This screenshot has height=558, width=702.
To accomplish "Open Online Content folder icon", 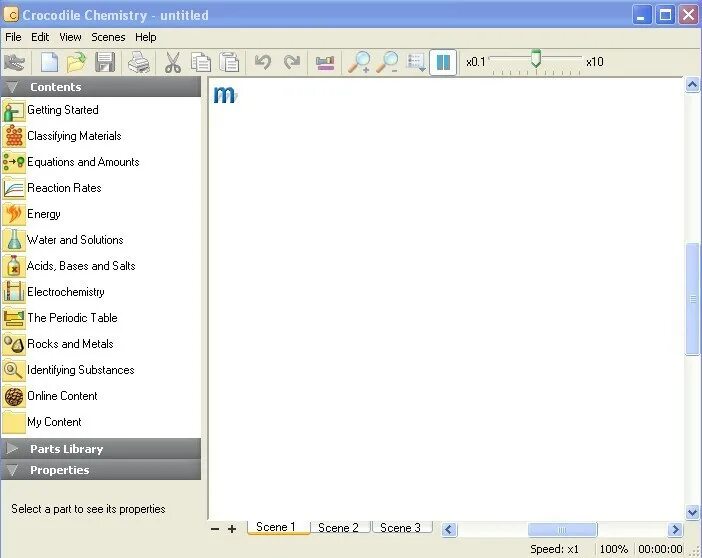I will 14,396.
